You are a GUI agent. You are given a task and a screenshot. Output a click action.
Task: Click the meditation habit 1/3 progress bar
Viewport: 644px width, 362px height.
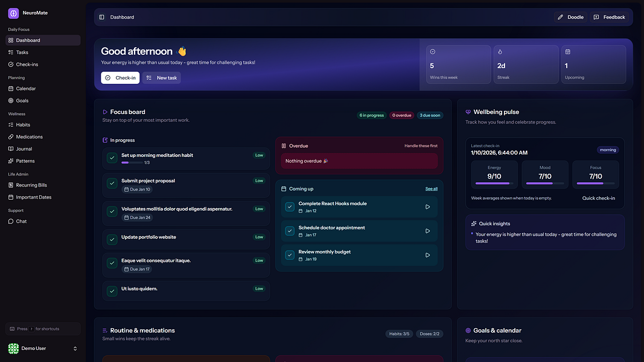click(132, 162)
